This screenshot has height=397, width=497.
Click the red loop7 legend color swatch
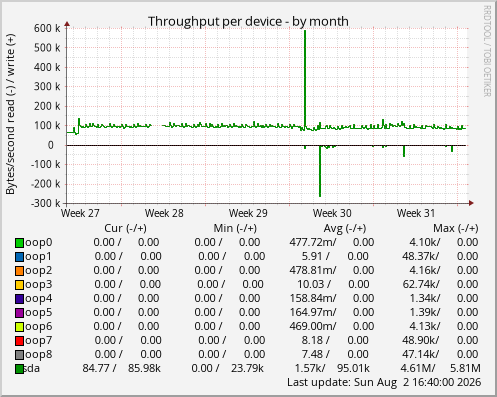[19, 341]
